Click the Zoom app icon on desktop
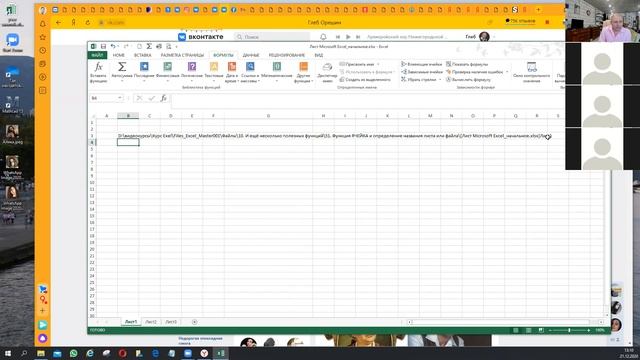 [13, 40]
